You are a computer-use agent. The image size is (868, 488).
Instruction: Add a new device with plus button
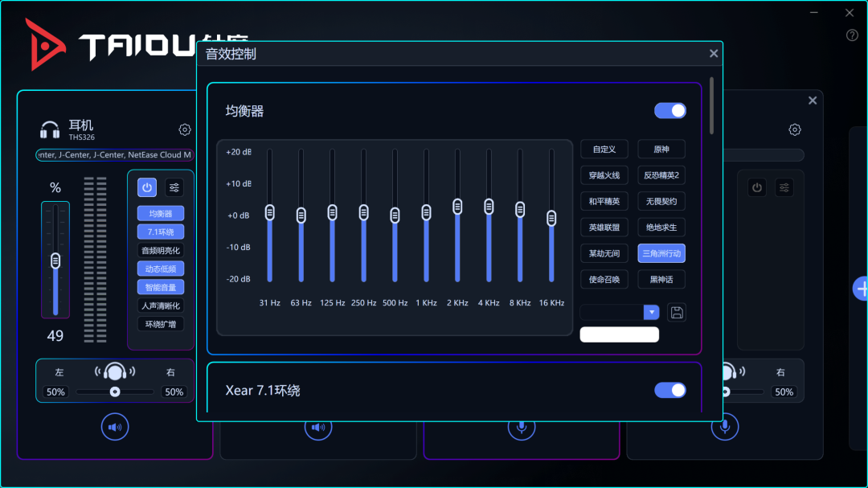coord(861,289)
